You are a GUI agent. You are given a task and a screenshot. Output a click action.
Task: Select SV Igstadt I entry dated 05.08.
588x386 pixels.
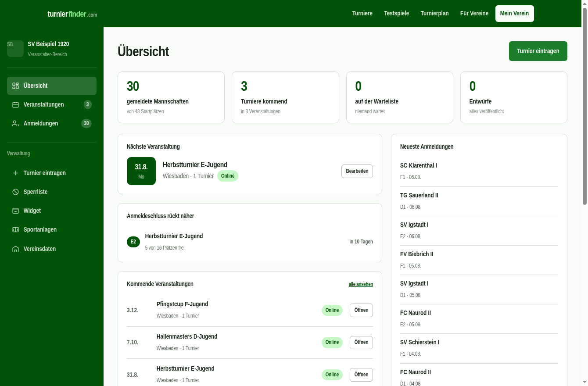coord(479,289)
